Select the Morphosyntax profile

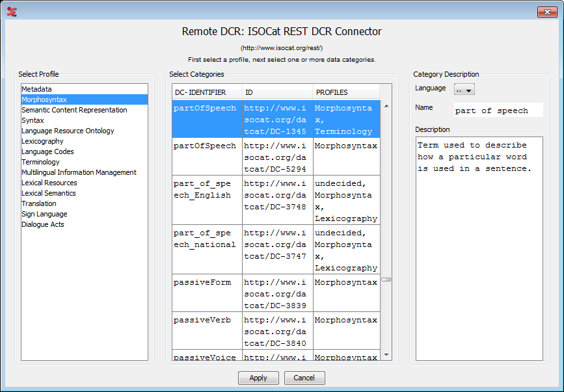[84, 99]
